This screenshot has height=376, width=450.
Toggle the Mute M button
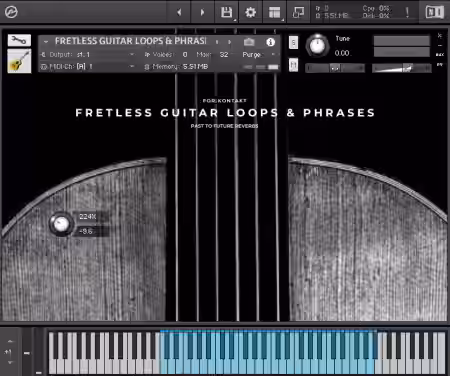click(x=293, y=65)
